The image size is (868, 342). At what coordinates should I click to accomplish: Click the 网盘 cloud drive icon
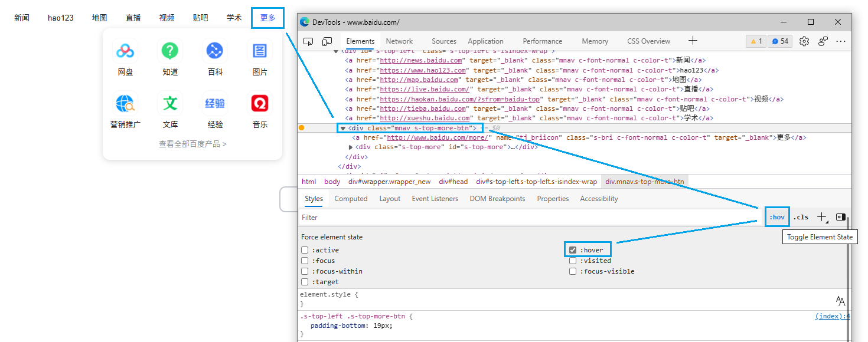pyautogui.click(x=125, y=51)
